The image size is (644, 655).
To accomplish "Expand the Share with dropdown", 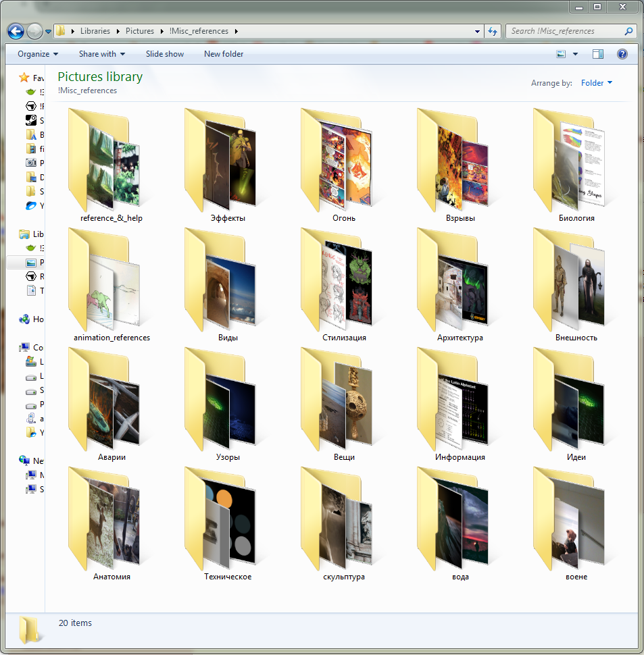I will coord(101,54).
